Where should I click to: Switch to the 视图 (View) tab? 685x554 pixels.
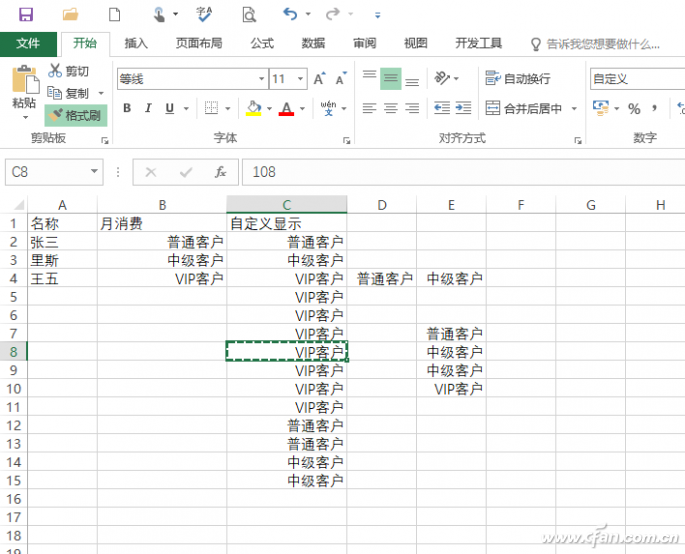415,44
